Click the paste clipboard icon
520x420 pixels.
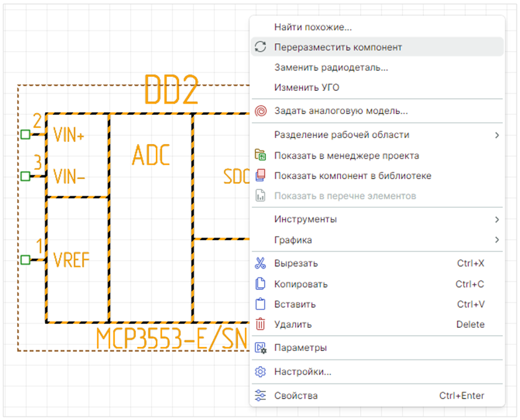coord(261,305)
